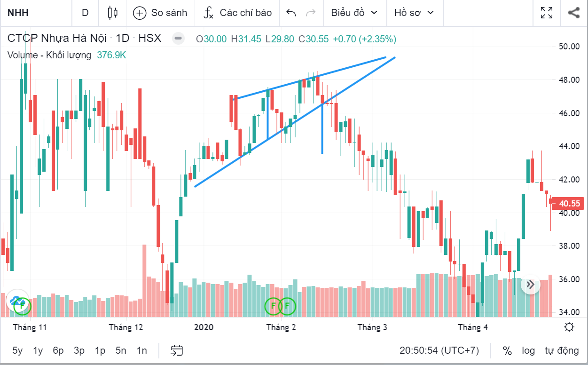
Task: Click the F event marker near Tháng 11
Action: tap(22, 307)
